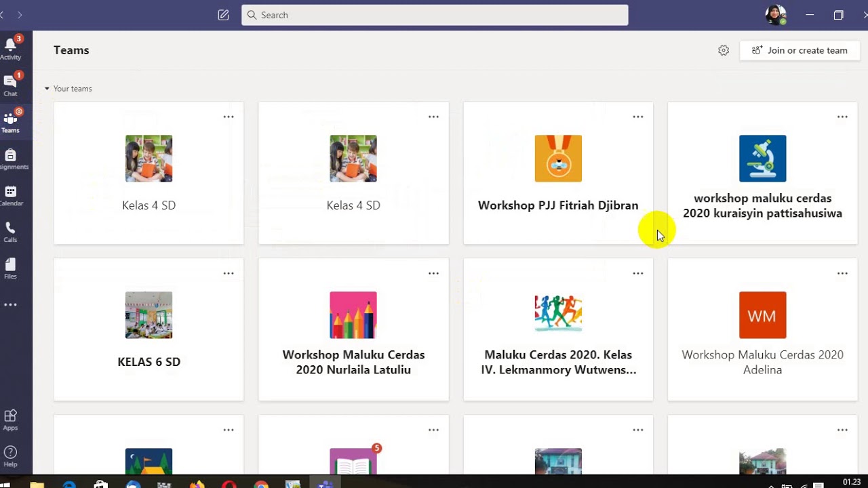Open the runners picture of Lekmanmory team
Viewport: 868px width, 488px height.
[558, 315]
